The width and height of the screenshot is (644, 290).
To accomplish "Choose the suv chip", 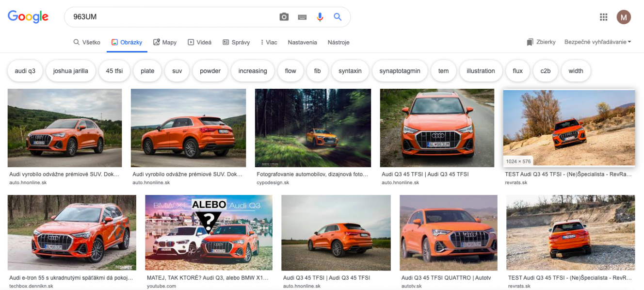I will coord(177,71).
